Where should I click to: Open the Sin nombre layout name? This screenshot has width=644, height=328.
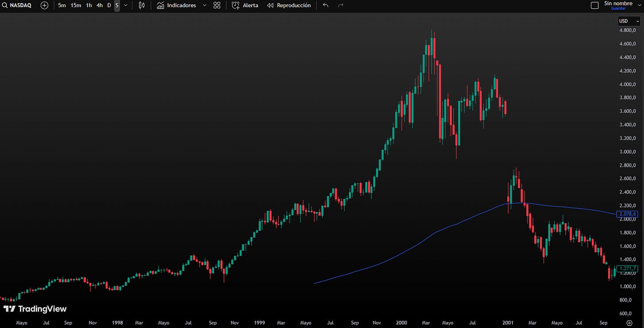coord(618,4)
